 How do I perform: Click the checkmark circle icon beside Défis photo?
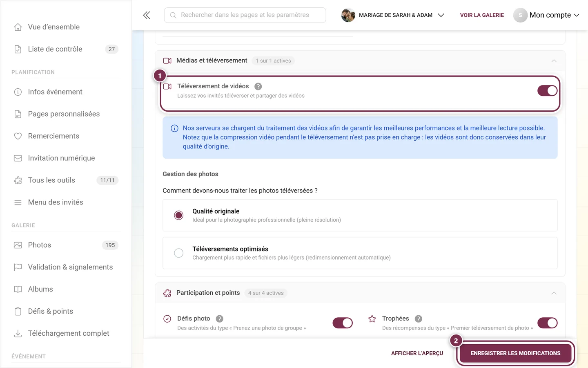(x=167, y=319)
